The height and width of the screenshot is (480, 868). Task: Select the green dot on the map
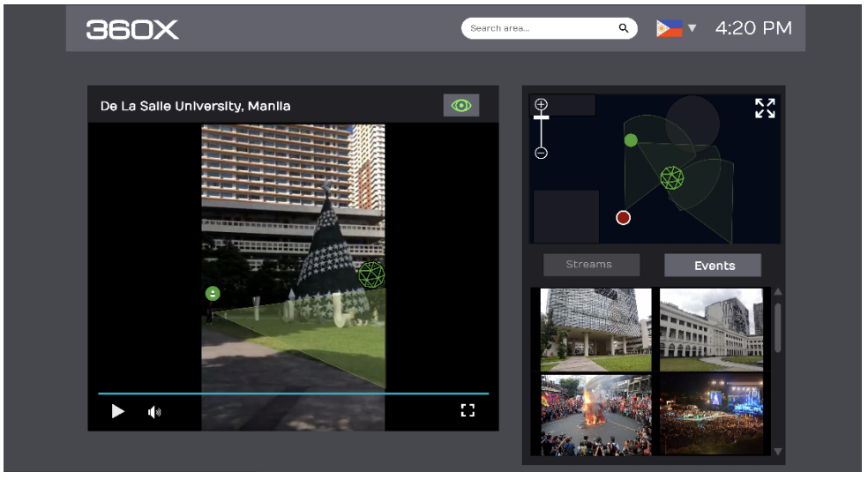click(x=631, y=140)
